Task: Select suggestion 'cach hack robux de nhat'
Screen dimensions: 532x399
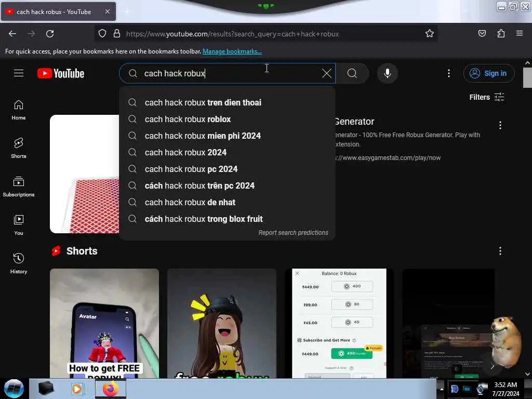Action: tap(227, 202)
